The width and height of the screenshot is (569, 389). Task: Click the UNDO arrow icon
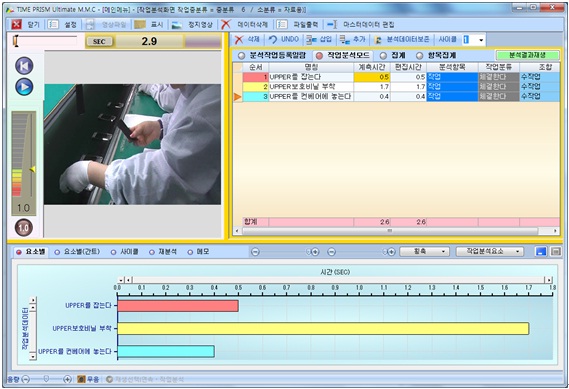tap(273, 40)
